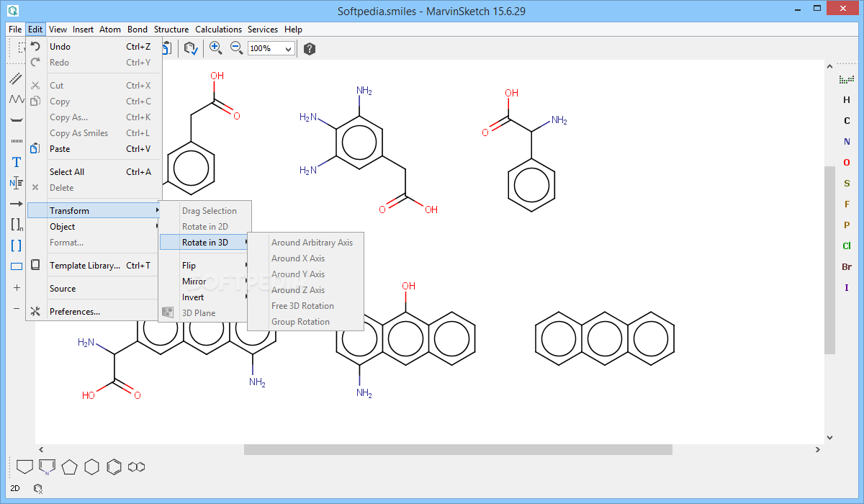Insert the cyclohexane template
This screenshot has width=864, height=504.
point(91,467)
